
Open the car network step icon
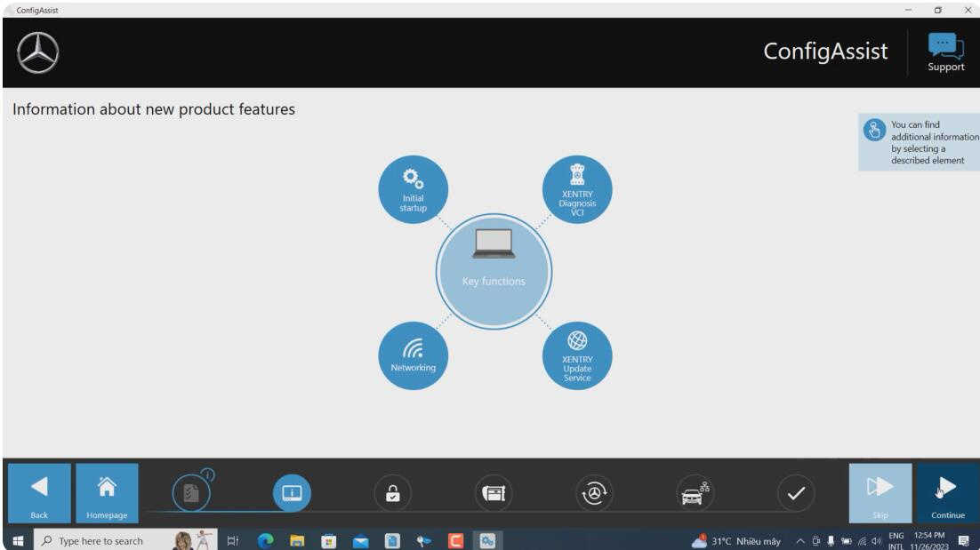(x=695, y=493)
